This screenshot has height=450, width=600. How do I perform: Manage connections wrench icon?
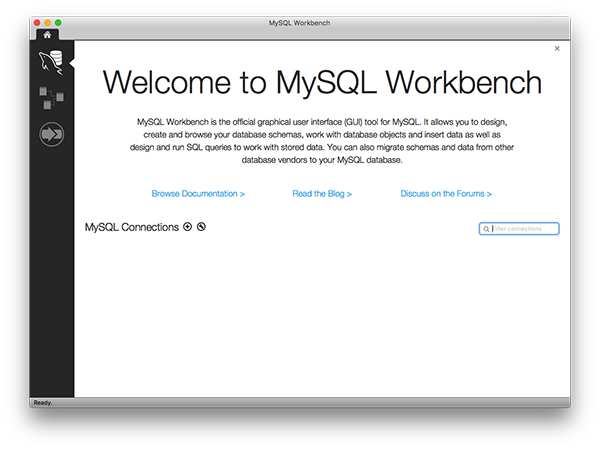[x=201, y=227]
